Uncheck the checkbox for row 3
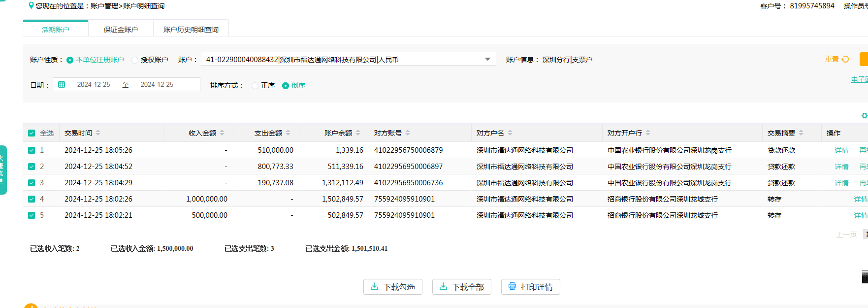The image size is (868, 308). pos(32,183)
